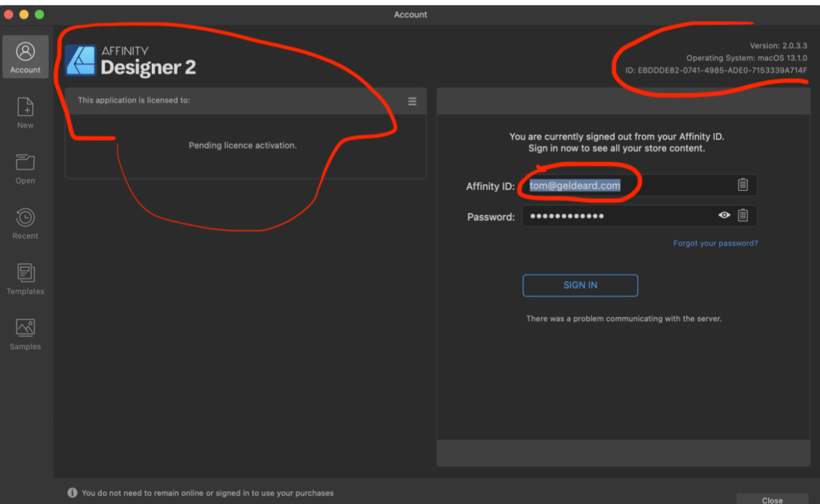Click the info icon in the bottom bar
The image size is (820, 504).
[x=73, y=493]
